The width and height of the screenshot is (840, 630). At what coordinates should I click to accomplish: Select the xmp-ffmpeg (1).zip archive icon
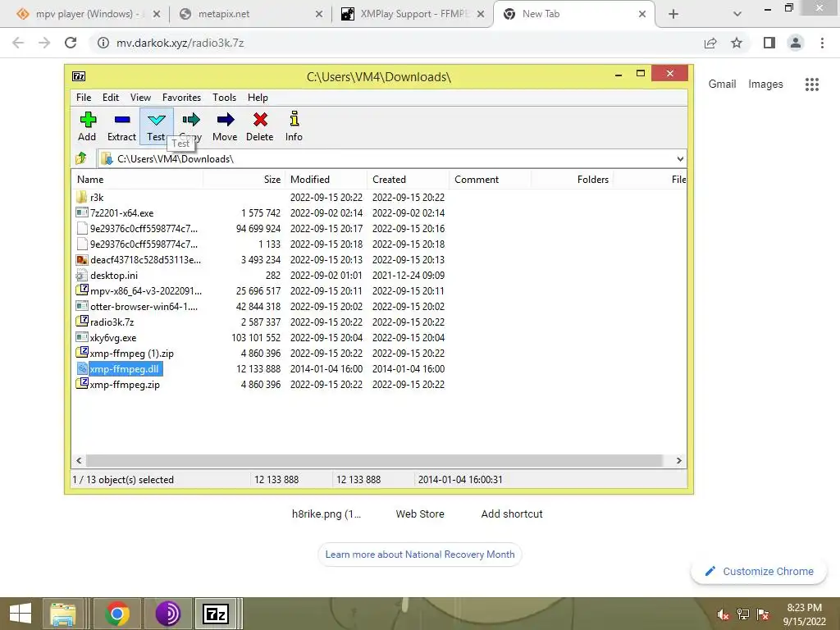click(82, 353)
